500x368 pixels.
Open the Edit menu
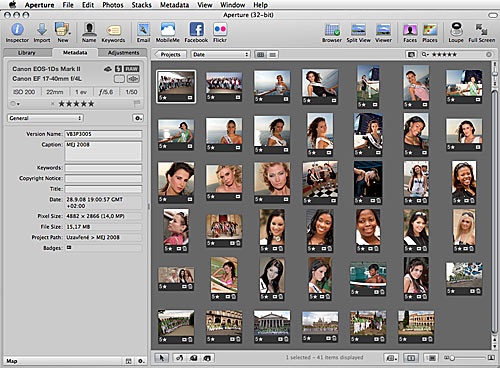(x=88, y=5)
